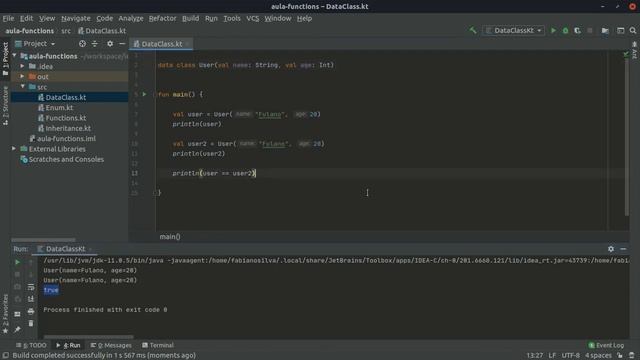Click the src breadcrumb in the navigation bar
Image resolution: width=640 pixels, height=360 pixels.
coord(66,31)
